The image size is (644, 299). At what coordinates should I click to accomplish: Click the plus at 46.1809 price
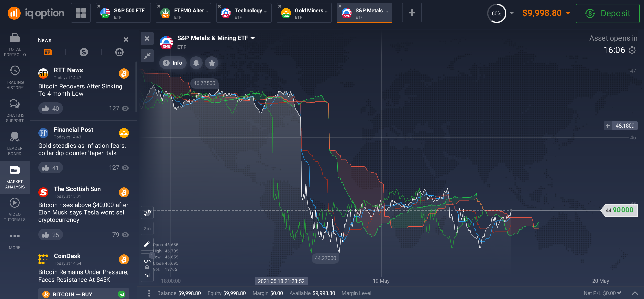tap(608, 126)
